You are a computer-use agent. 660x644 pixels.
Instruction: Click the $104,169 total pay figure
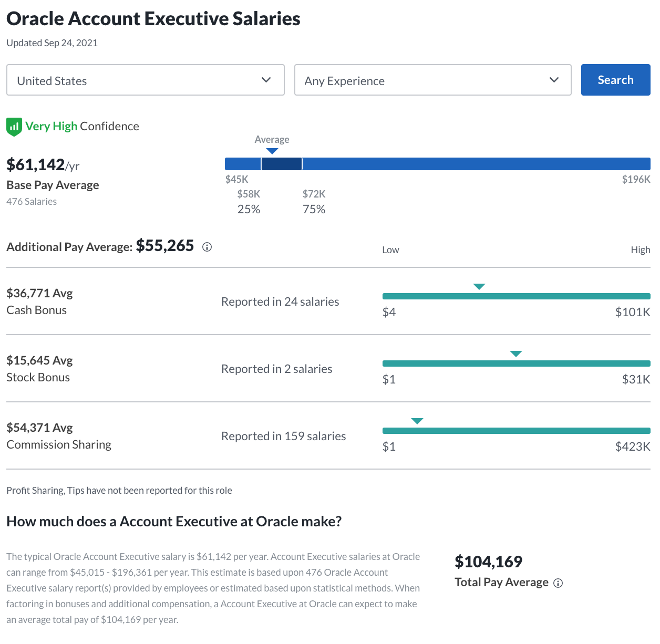coord(489,562)
